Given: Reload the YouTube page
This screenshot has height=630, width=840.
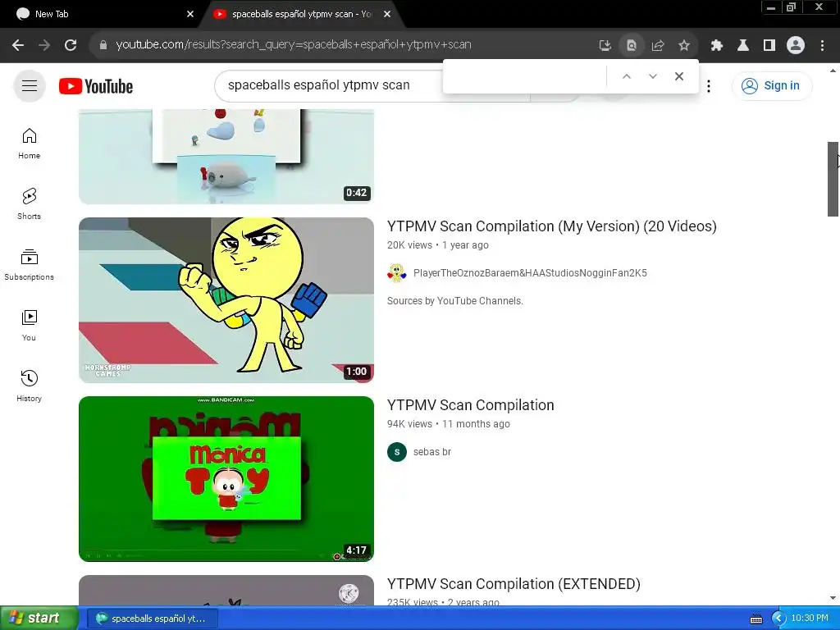Looking at the screenshot, I should [x=71, y=45].
